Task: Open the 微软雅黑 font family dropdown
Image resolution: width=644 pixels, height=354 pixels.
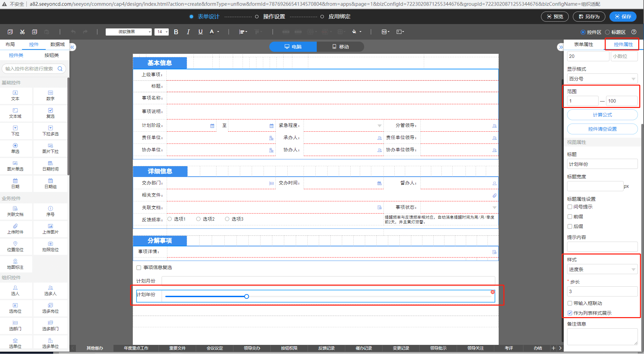Action: [129, 32]
